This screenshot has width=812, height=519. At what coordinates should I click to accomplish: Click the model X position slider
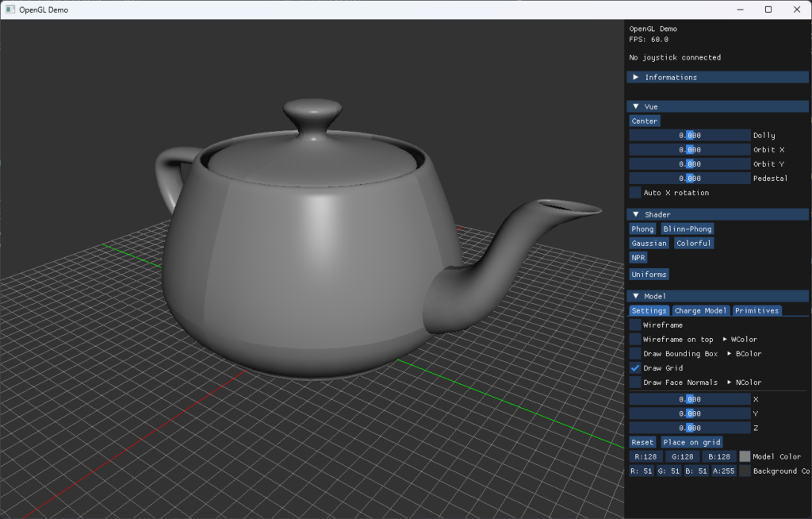click(x=690, y=399)
